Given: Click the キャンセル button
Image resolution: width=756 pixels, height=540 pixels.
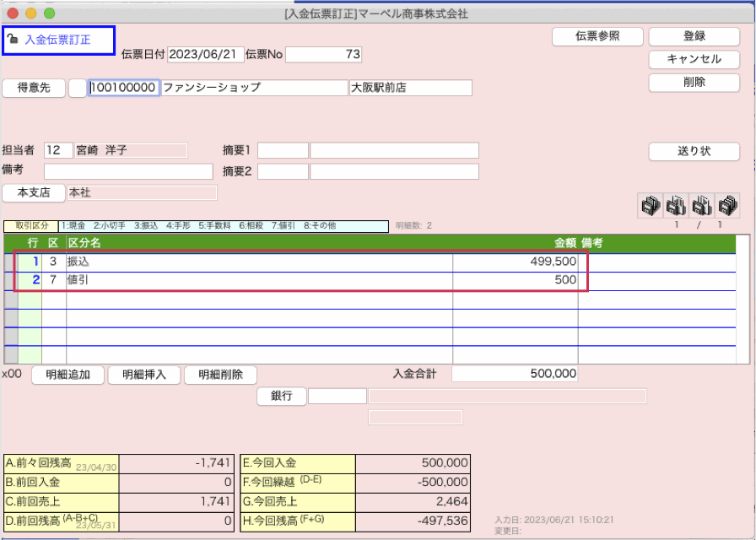Looking at the screenshot, I should pos(694,59).
